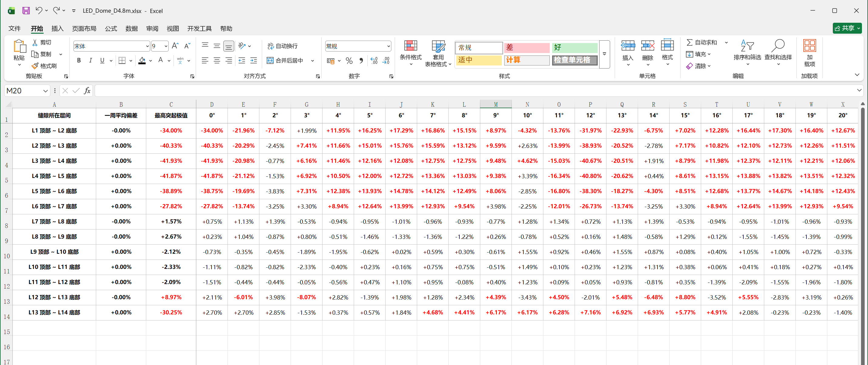Click the Cut (剪切) scissors icon
Image resolution: width=868 pixels, height=365 pixels.
click(x=35, y=42)
